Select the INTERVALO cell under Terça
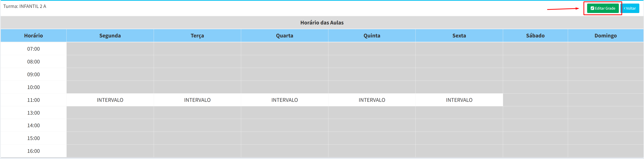Image resolution: width=644 pixels, height=159 pixels. coord(197,100)
